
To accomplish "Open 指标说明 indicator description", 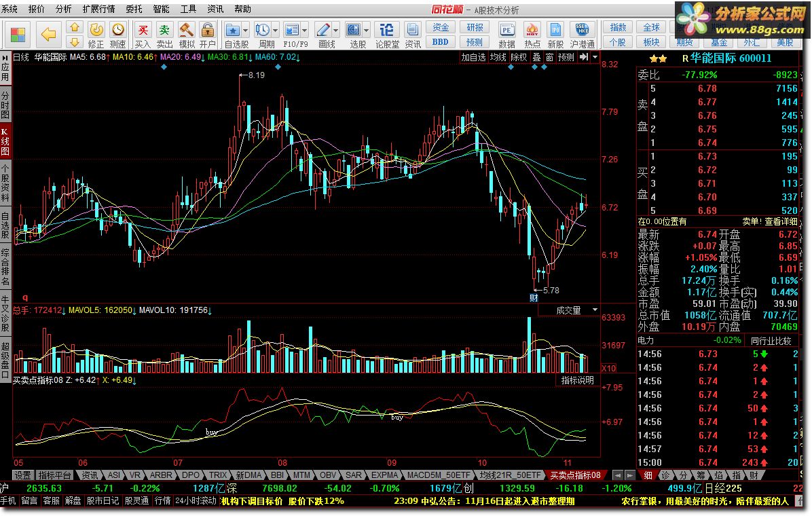I will 577,380.
